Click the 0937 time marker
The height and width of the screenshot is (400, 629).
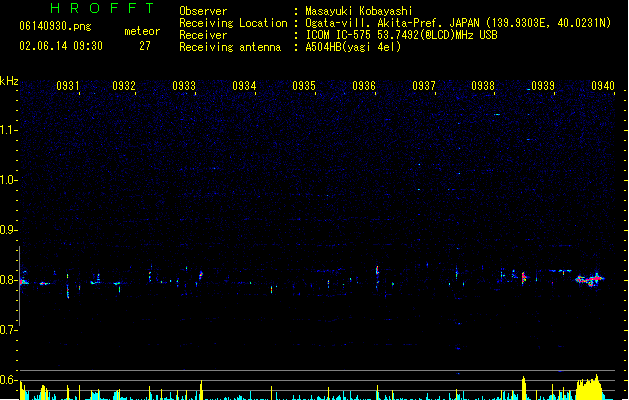(424, 86)
